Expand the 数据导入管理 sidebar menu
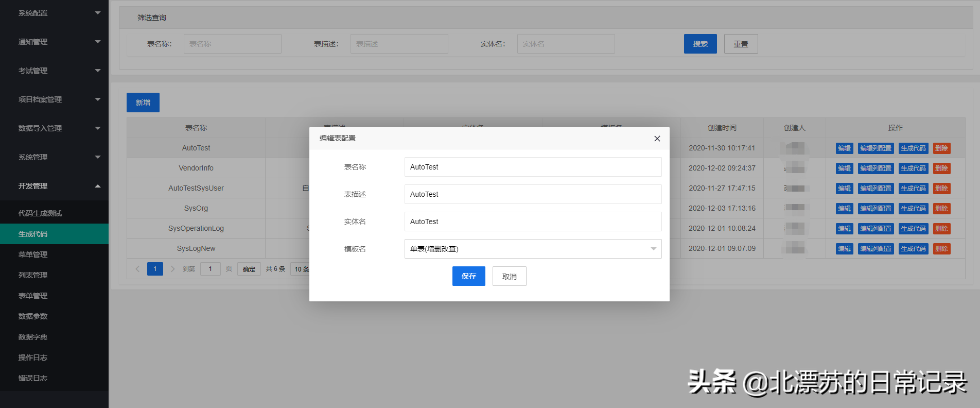The width and height of the screenshot is (980, 408). (54, 128)
